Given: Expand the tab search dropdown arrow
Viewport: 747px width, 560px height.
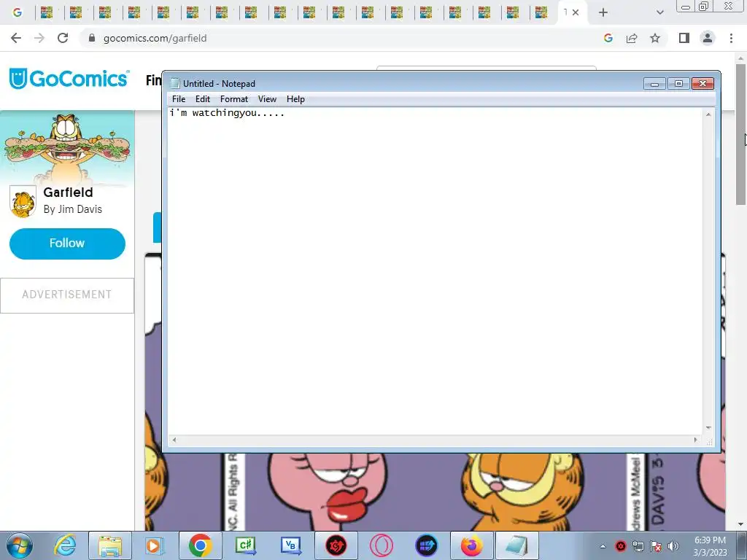Looking at the screenshot, I should click(659, 12).
